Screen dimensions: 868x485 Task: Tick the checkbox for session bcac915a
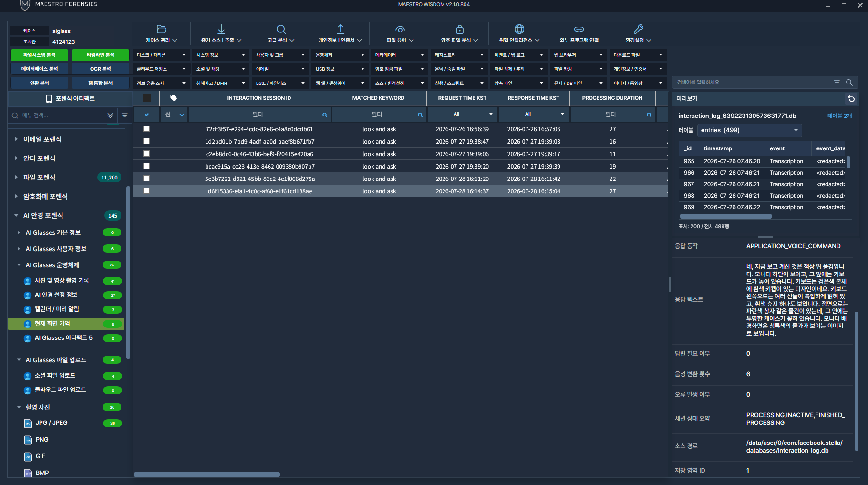(x=146, y=166)
